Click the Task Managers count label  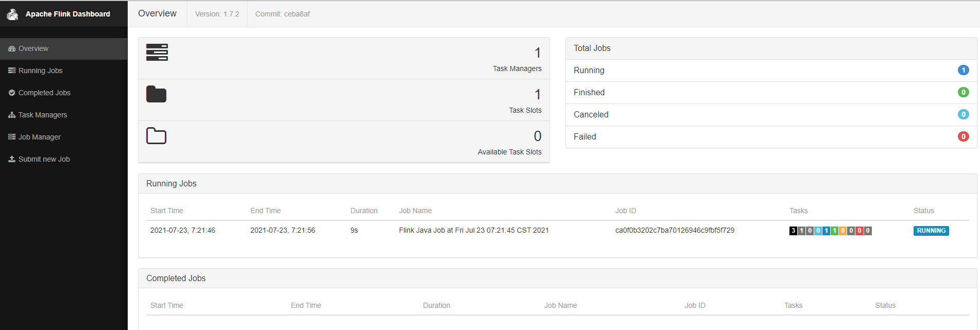[517, 68]
